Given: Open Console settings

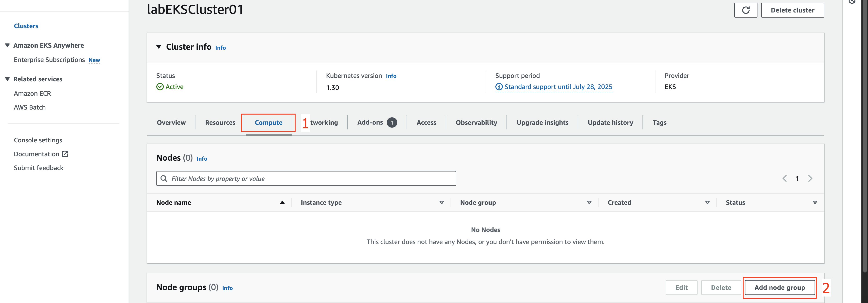Looking at the screenshot, I should pos(38,140).
